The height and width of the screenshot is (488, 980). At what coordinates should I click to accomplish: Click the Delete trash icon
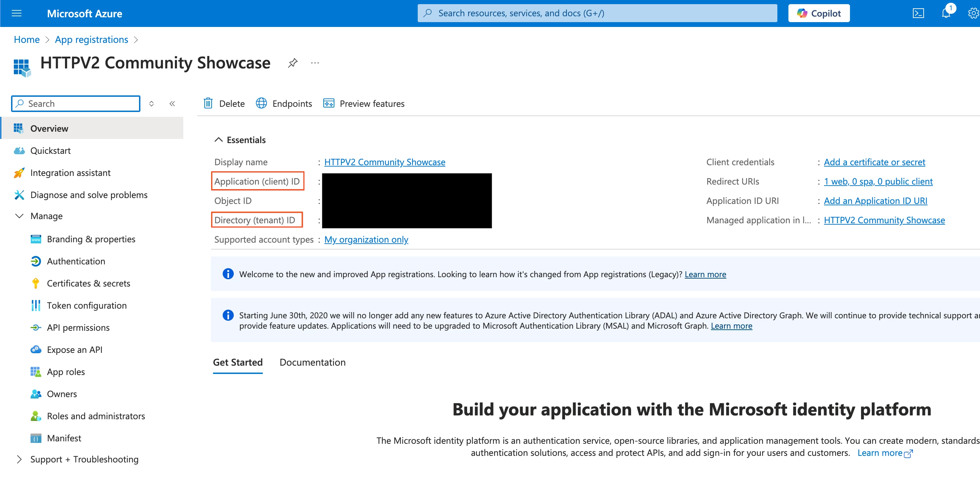click(208, 103)
